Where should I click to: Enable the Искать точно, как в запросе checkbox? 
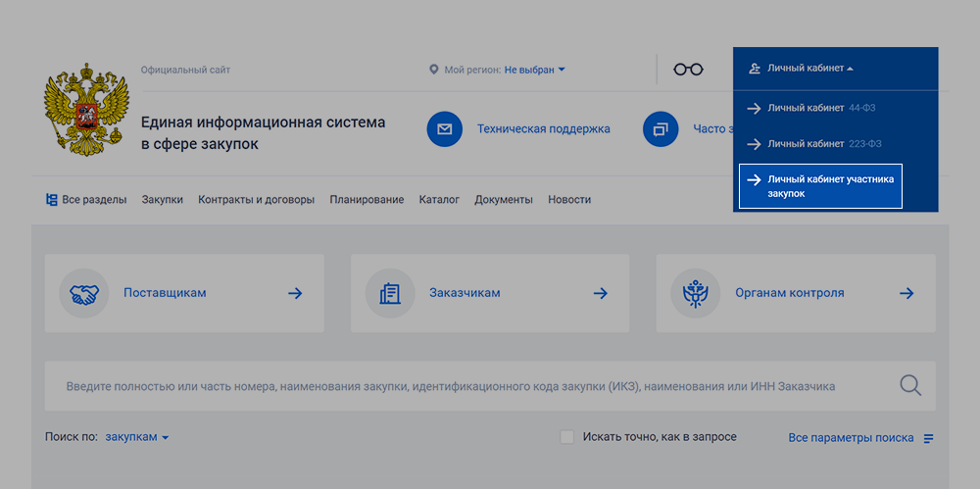click(566, 437)
